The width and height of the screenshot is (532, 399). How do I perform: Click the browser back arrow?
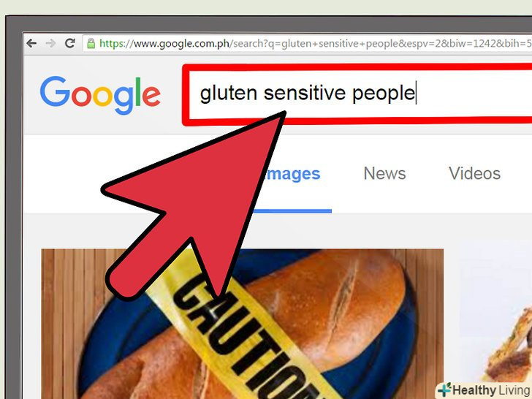31,43
